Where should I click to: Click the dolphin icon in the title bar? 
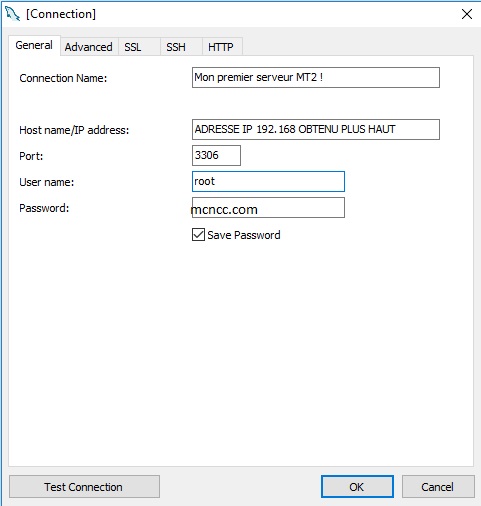click(12, 14)
